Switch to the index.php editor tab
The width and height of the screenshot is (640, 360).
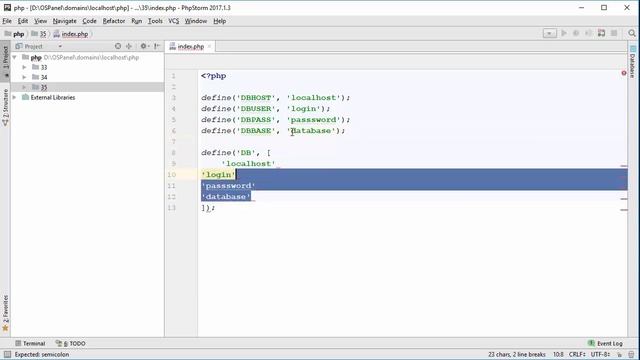click(190, 47)
